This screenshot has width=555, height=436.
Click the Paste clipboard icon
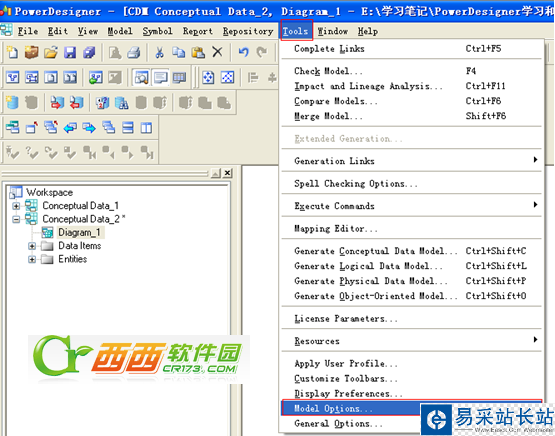point(198,52)
